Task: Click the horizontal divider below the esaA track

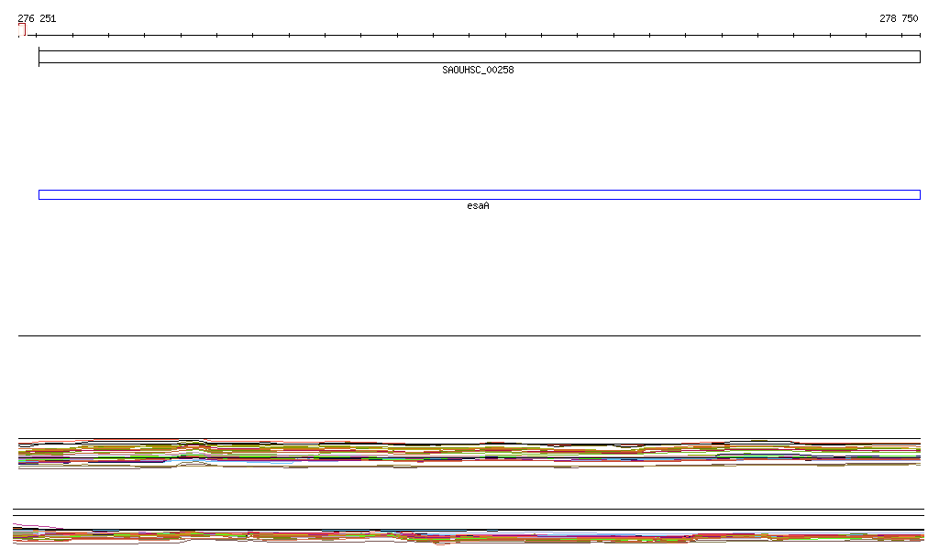Action: click(469, 336)
